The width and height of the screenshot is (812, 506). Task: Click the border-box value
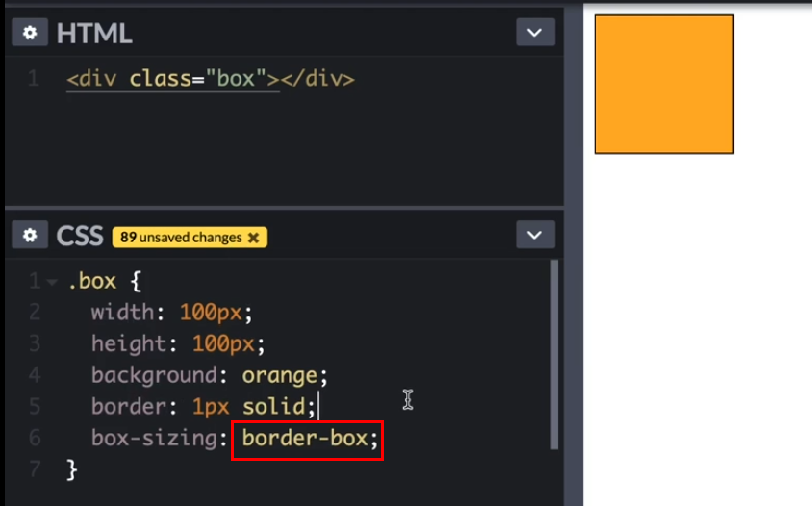pyautogui.click(x=304, y=438)
